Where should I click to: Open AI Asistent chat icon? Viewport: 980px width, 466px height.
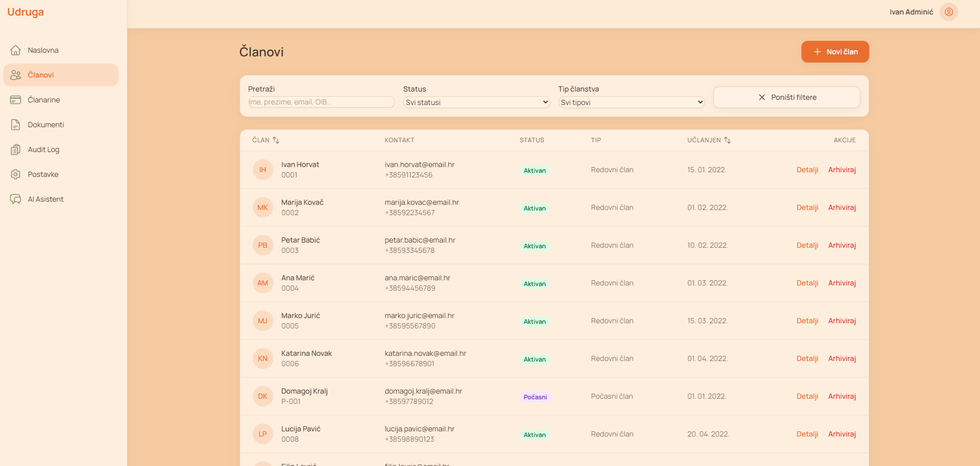(x=16, y=199)
